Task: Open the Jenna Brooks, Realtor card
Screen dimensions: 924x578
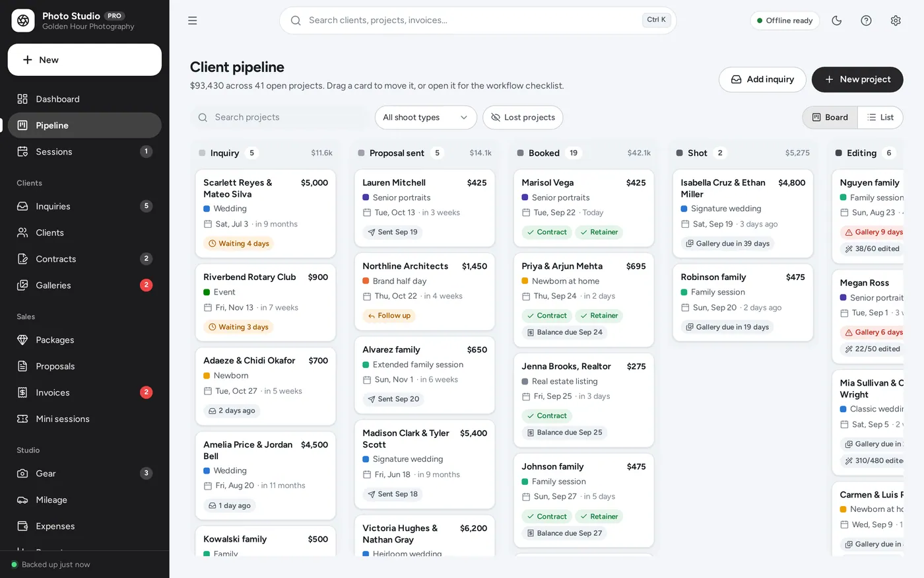Action: point(583,400)
